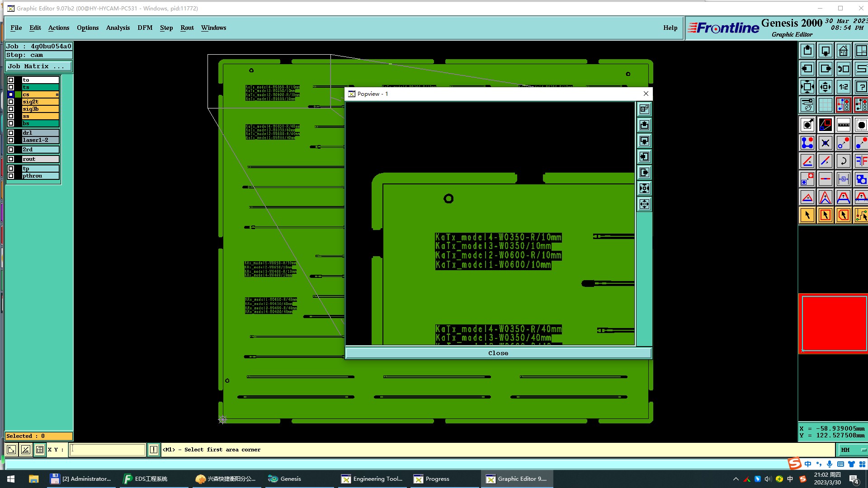Click the red color display panel

point(834,324)
